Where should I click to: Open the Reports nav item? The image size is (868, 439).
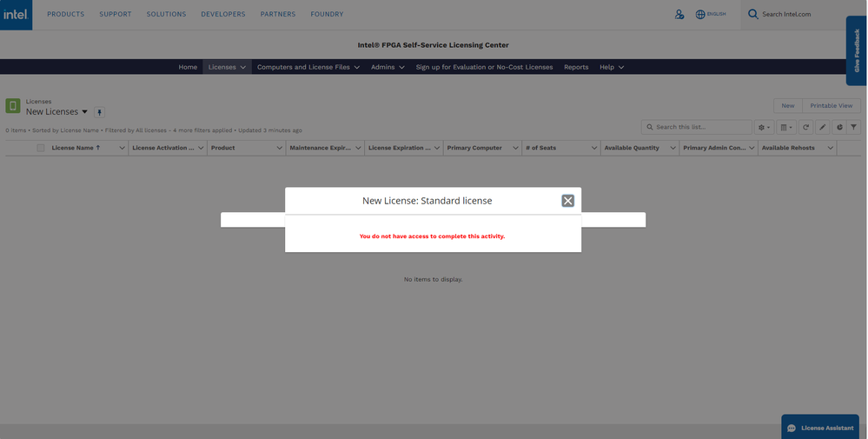[576, 67]
